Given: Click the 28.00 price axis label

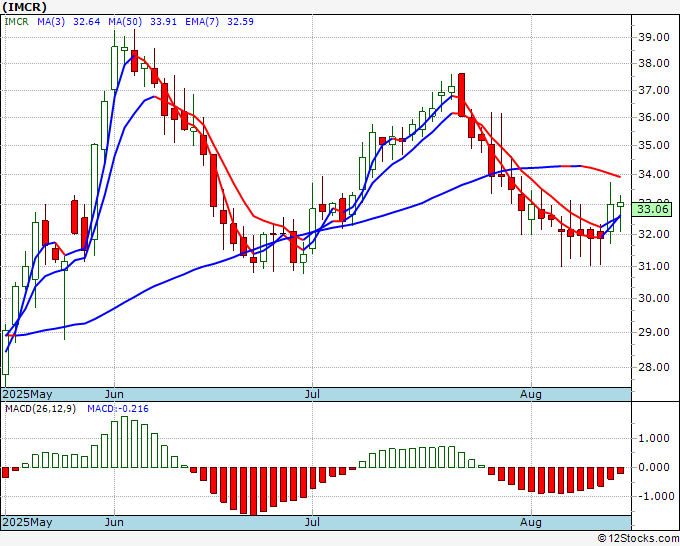Looking at the screenshot, I should 654,367.
